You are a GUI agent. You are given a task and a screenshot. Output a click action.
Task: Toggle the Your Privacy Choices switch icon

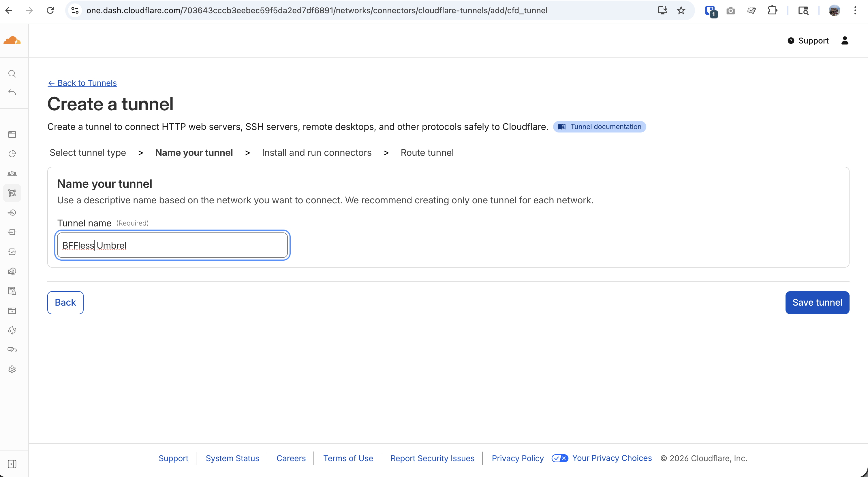coord(560,458)
